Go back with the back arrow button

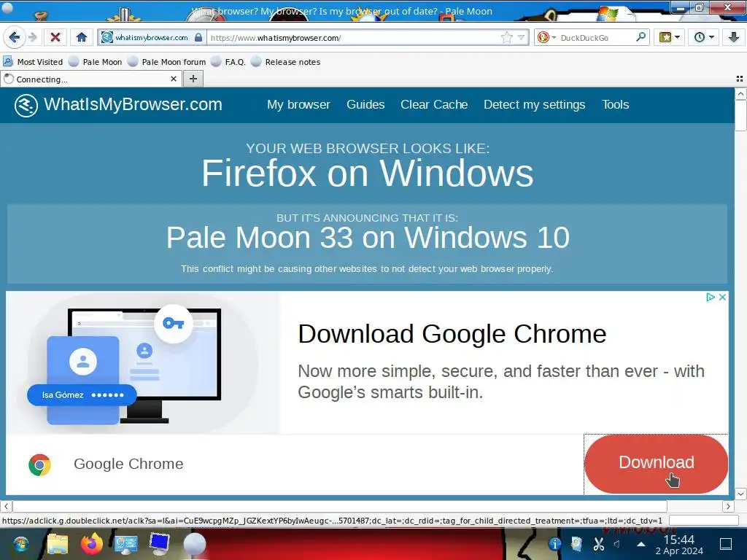[x=15, y=37]
